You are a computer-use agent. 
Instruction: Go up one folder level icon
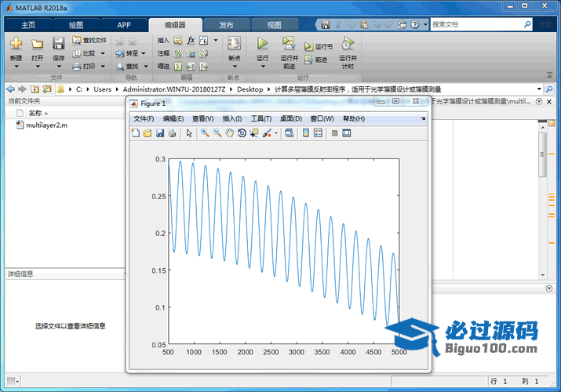point(35,89)
